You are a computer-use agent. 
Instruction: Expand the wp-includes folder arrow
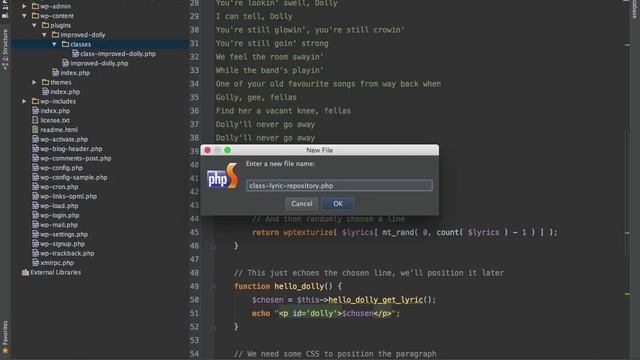pos(24,101)
